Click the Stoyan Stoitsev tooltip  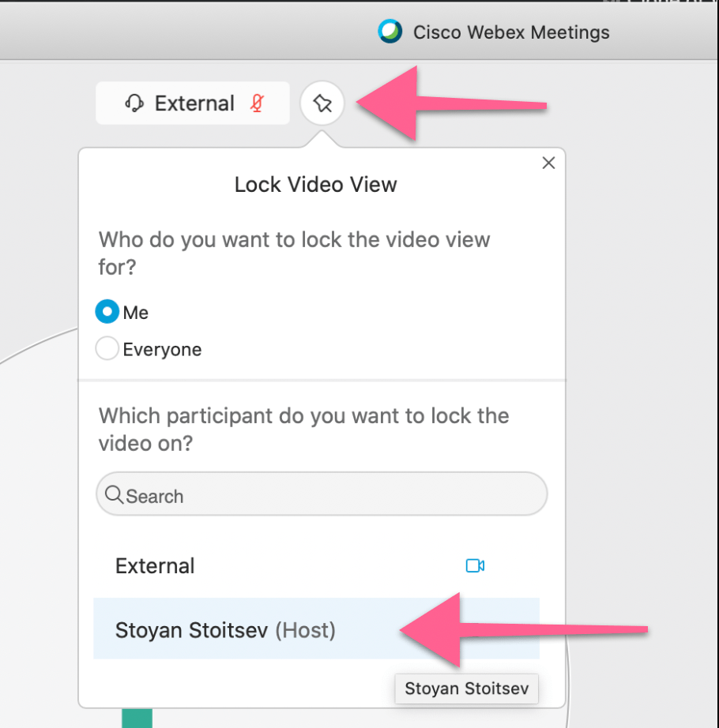pos(466,689)
